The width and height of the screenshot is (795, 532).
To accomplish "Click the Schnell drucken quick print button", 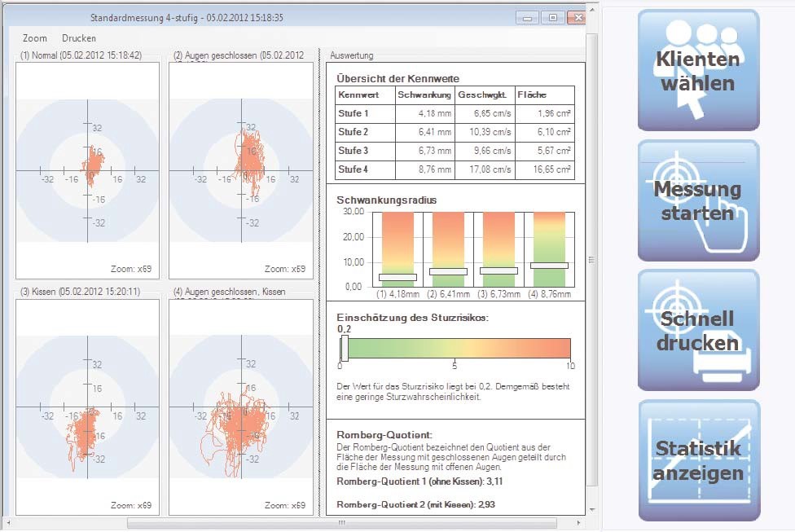I will click(x=698, y=330).
